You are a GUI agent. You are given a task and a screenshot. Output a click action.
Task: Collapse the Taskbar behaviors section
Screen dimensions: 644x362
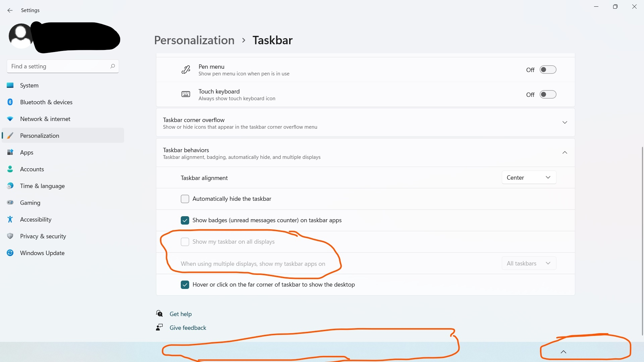click(565, 153)
